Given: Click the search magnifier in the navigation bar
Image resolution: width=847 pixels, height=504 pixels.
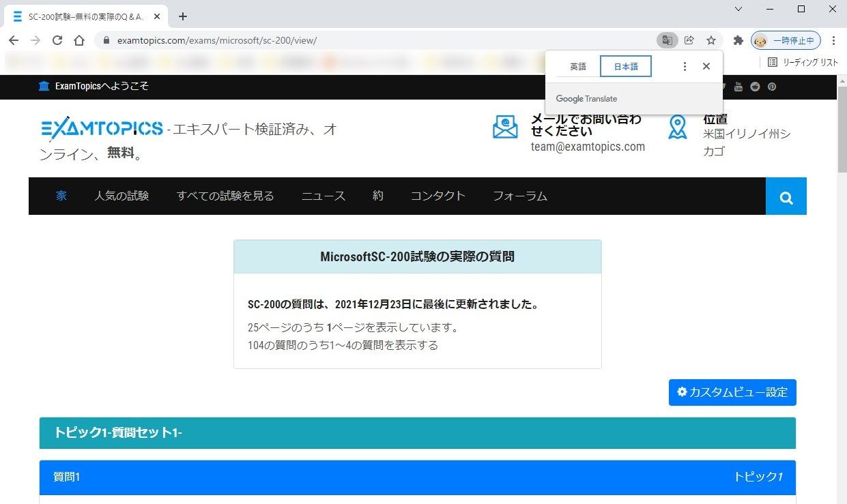Looking at the screenshot, I should point(786,196).
